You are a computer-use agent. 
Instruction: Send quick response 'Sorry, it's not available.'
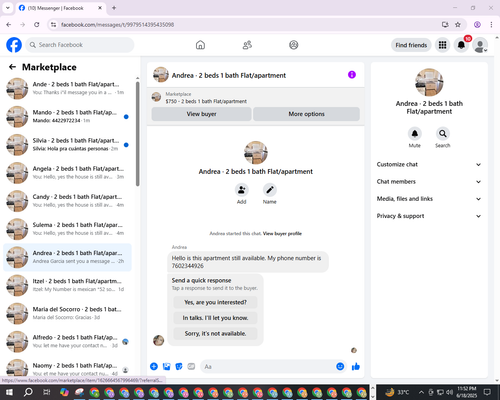[215, 334]
